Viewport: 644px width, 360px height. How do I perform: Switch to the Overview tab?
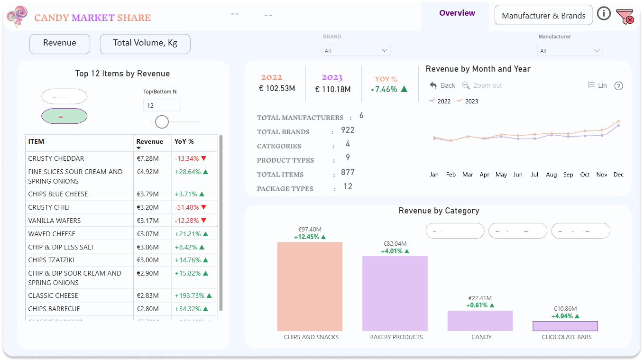pyautogui.click(x=457, y=13)
